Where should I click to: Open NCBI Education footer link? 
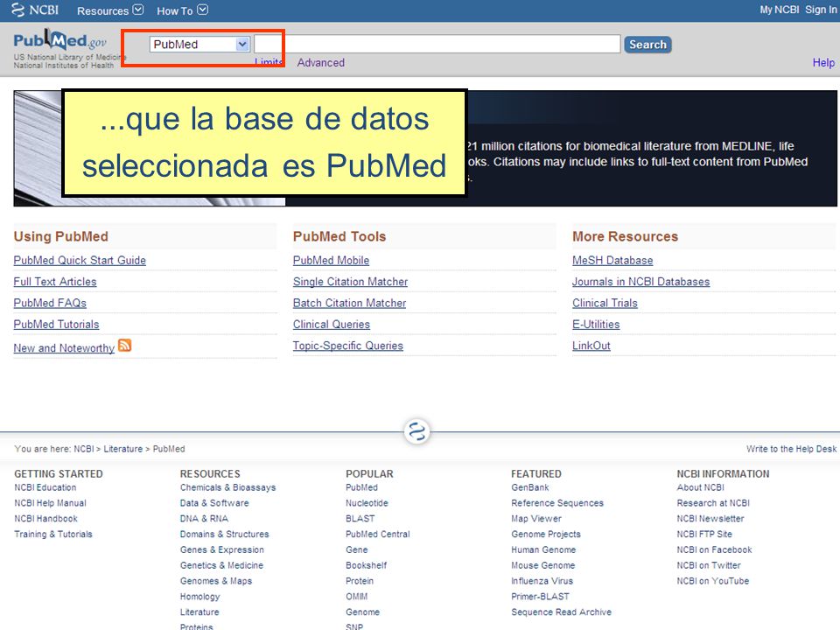click(45, 487)
